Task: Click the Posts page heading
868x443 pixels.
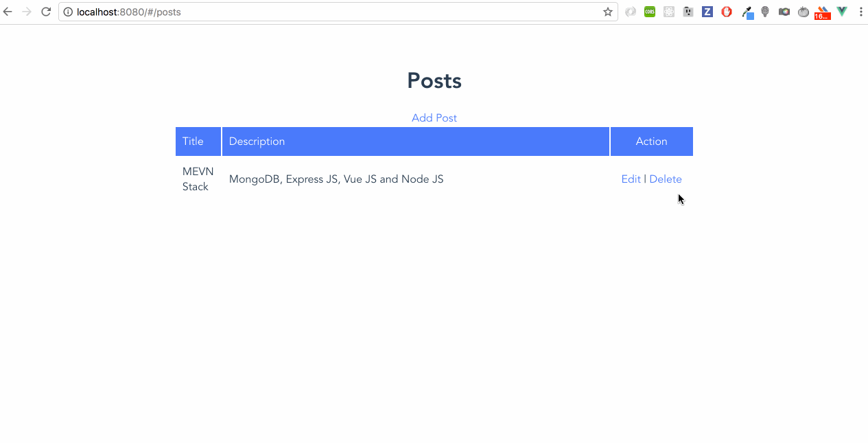Action: 434,81
